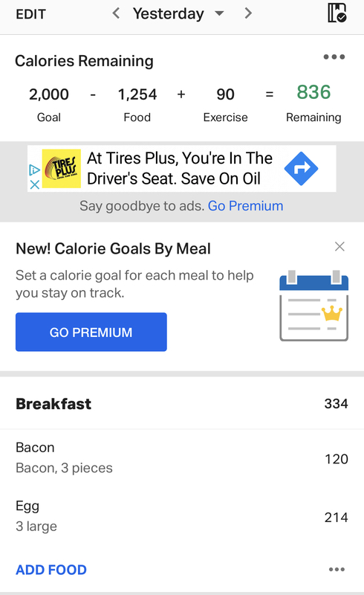Image resolution: width=364 pixels, height=595 pixels.
Task: Click the Go Premium link under ad
Action: pos(245,206)
